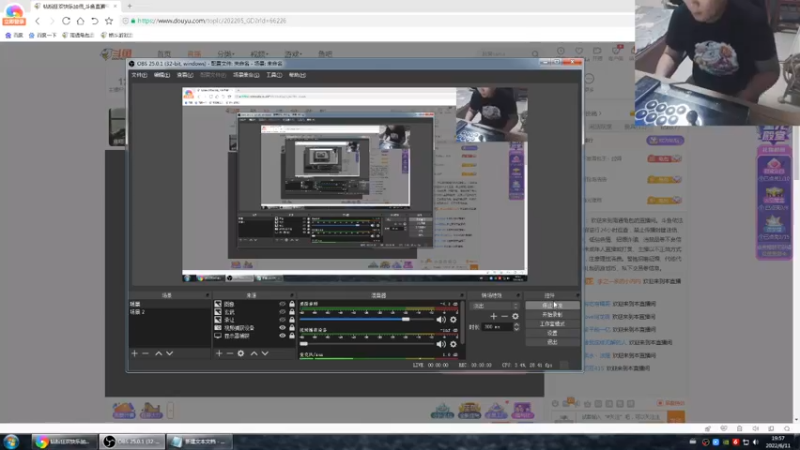Open browser home page icon
The width and height of the screenshot is (800, 450).
[80, 21]
